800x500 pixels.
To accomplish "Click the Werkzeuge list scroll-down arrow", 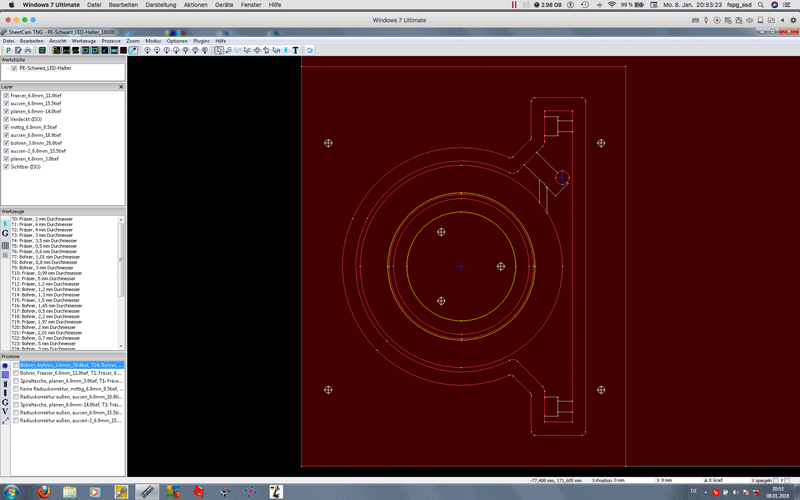I will pos(121,346).
